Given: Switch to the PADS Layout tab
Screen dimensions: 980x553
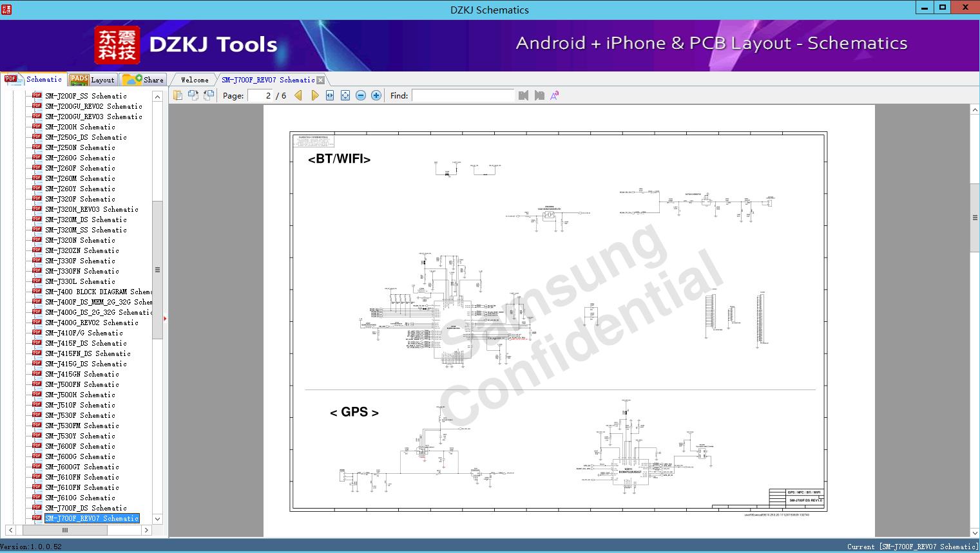Looking at the screenshot, I should (92, 80).
